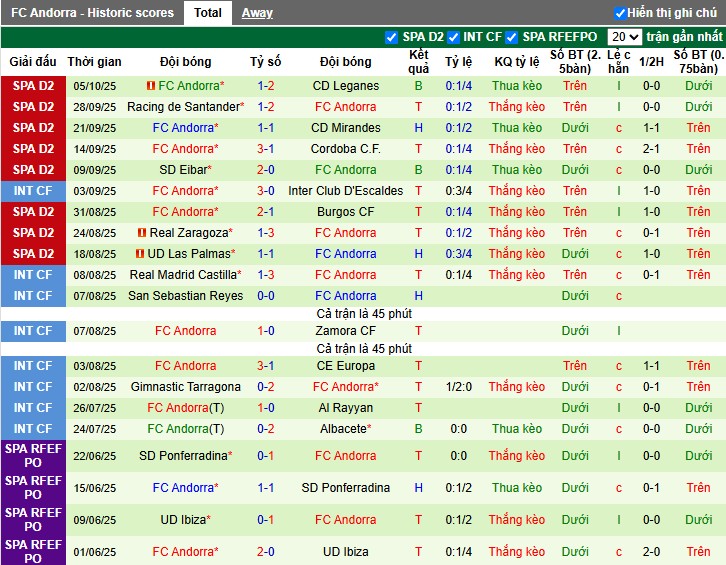Open the Inter Club D'Escaldes team page
This screenshot has height=565, width=726.
345,191
